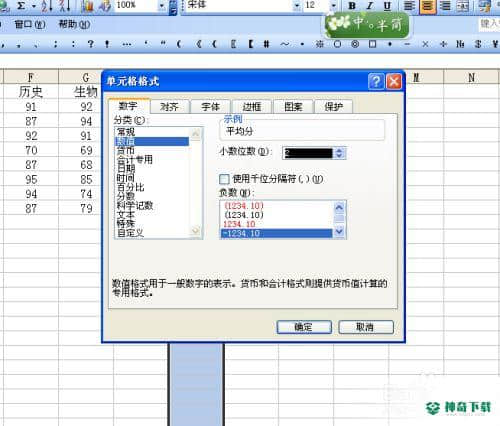
Task: Open the zoom 100% dropdown
Action: tap(162, 6)
